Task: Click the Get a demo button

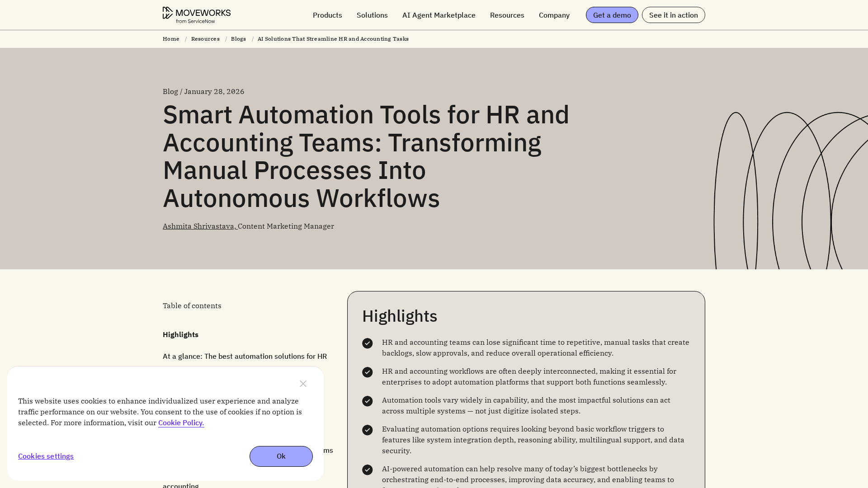Action: point(612,15)
